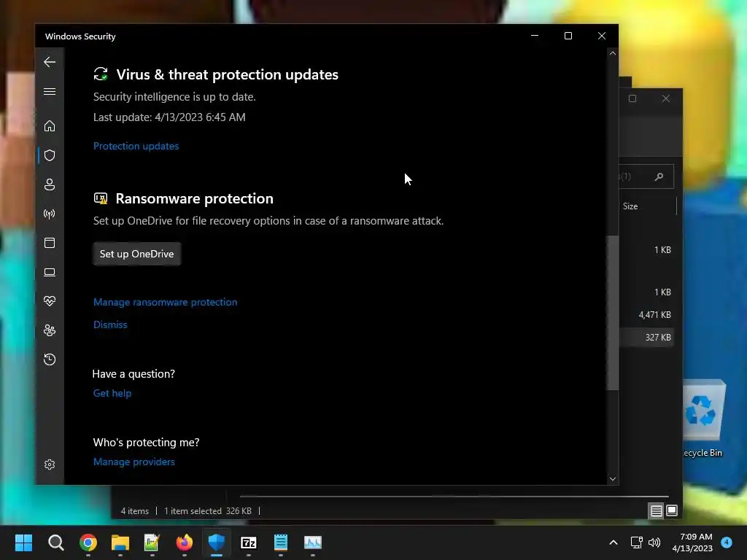Screen dimensions: 747x560
Task: Click the vertical scrollbar thumb
Action: 613,314
